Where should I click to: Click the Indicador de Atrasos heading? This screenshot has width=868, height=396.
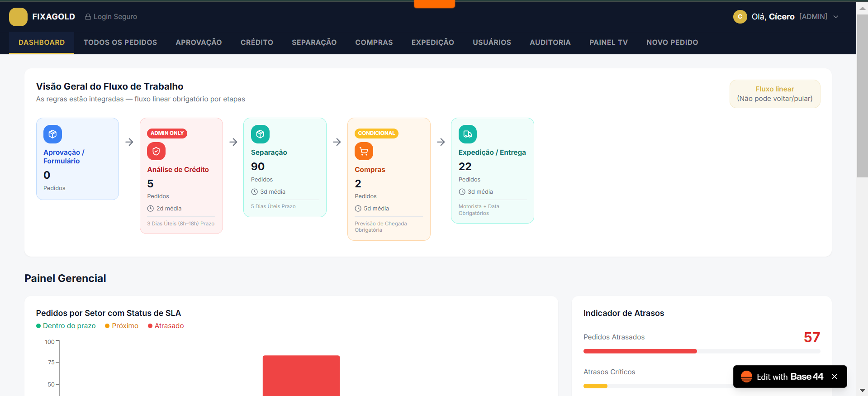[x=624, y=313]
